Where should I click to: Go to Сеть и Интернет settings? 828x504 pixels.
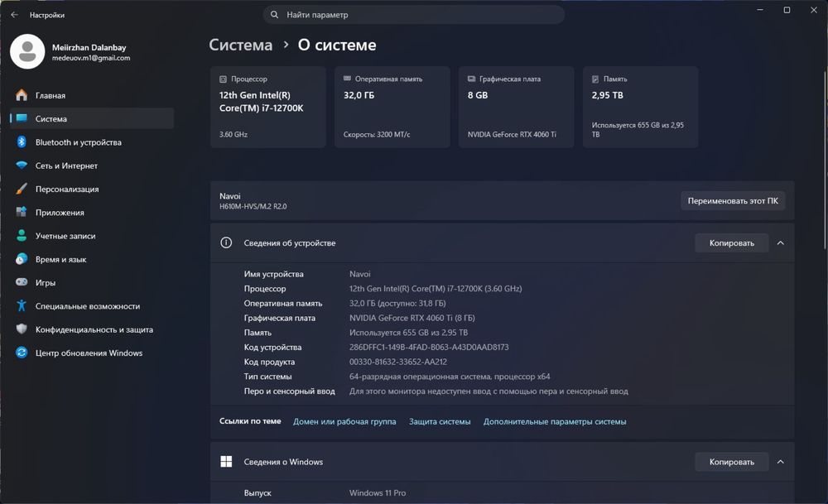point(92,166)
